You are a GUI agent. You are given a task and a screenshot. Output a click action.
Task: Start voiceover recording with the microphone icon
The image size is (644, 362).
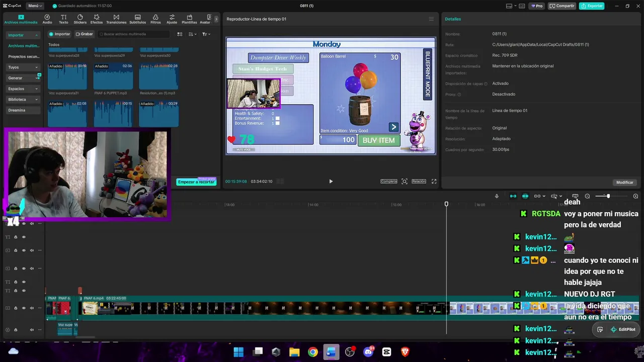497,196
